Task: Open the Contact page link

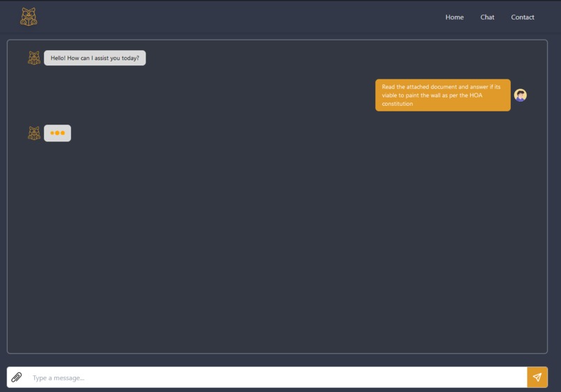Action: pos(522,17)
